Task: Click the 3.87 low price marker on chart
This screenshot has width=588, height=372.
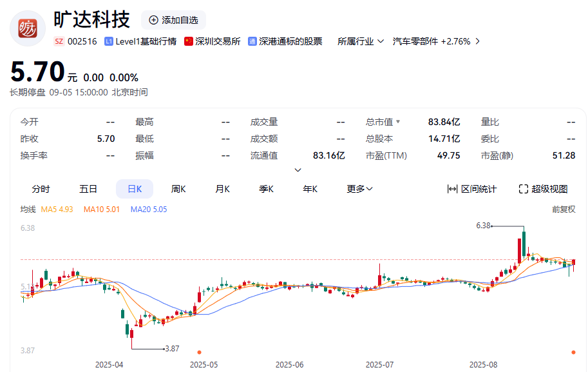Action: 172,348
